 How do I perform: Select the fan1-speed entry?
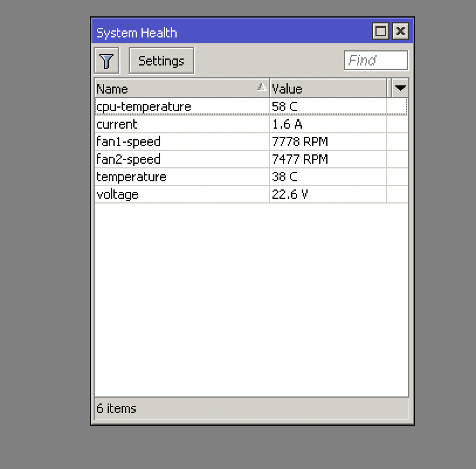[129, 142]
